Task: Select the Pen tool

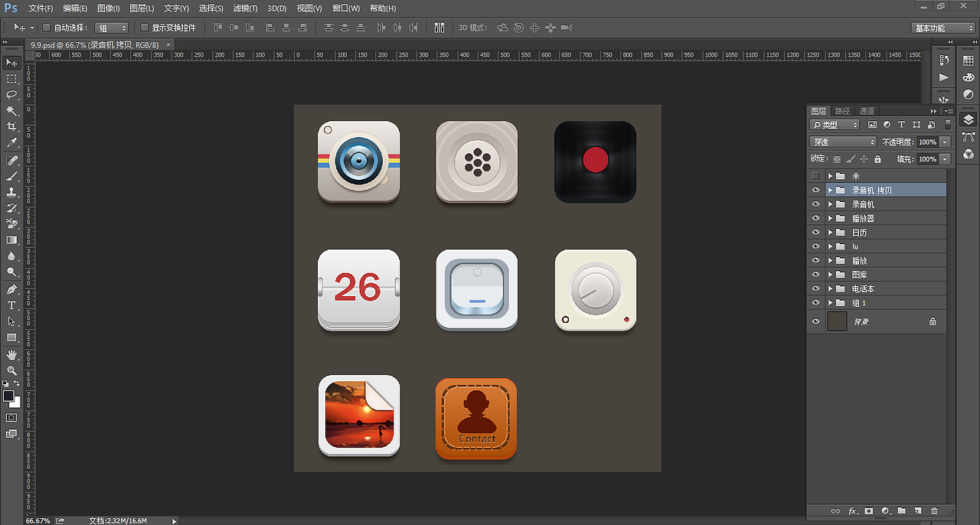Action: [11, 289]
